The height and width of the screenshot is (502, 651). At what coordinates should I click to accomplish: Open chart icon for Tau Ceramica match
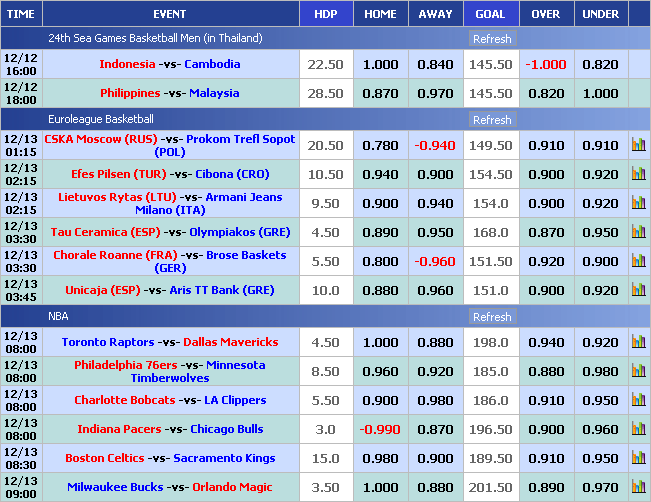point(638,232)
